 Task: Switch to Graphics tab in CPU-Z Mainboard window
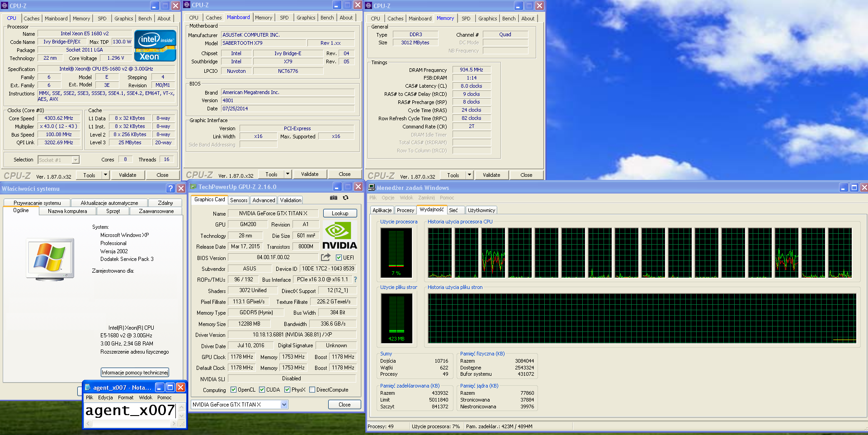306,18
